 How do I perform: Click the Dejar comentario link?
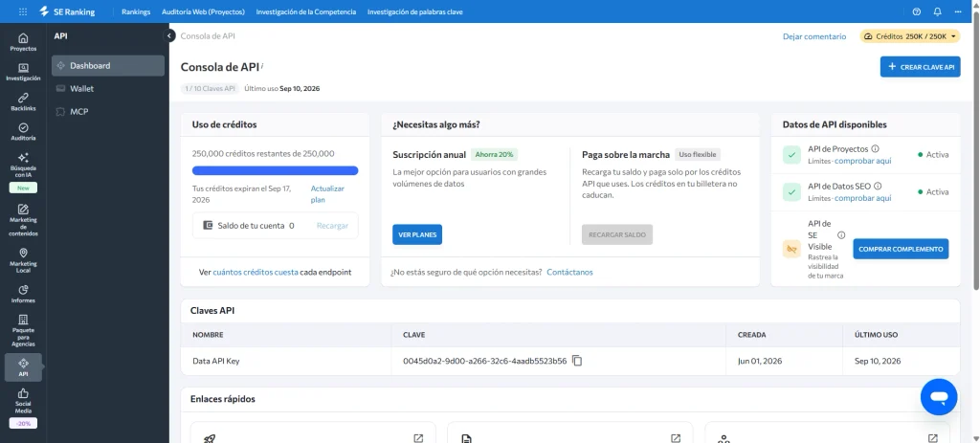click(814, 37)
